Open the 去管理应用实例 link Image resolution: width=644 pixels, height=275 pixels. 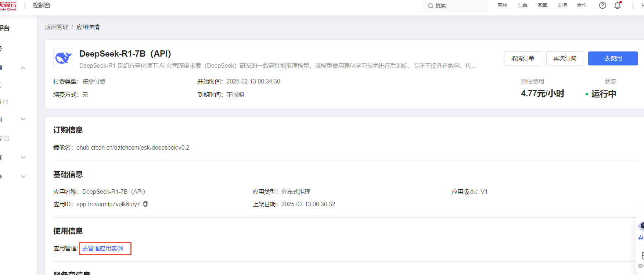click(102, 249)
